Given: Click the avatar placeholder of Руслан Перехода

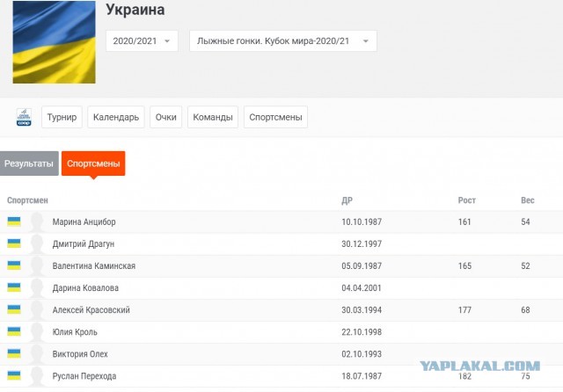Looking at the screenshot, I should 37,376.
